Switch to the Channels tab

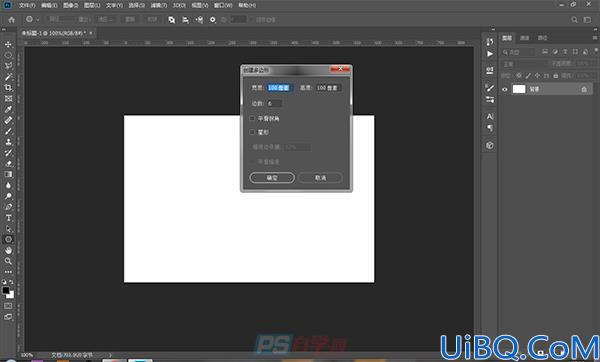[525, 38]
